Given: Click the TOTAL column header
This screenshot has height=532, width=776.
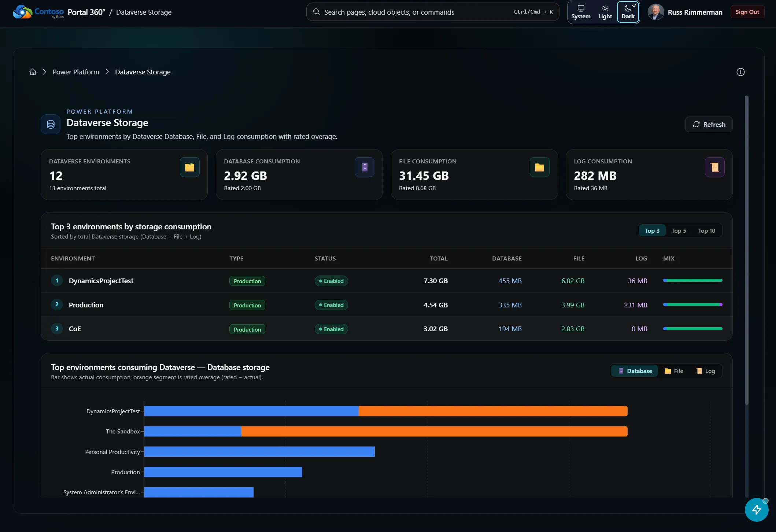Looking at the screenshot, I should pos(439,258).
